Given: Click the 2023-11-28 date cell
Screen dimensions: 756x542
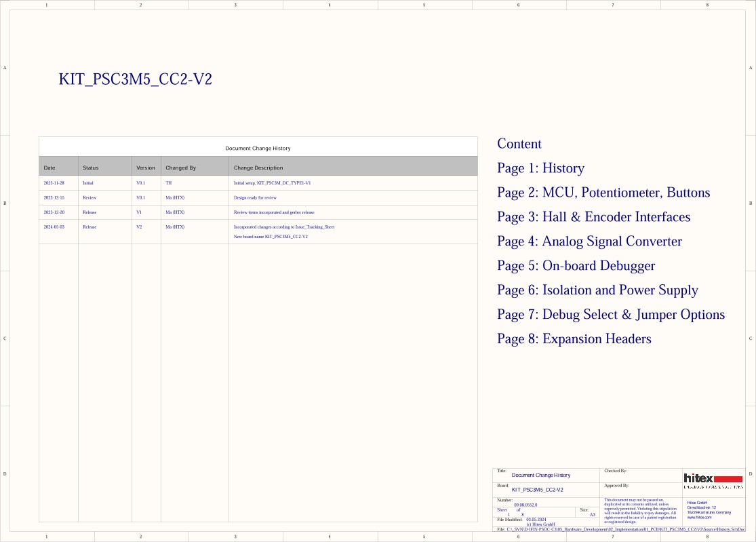Looking at the screenshot, I should [54, 183].
